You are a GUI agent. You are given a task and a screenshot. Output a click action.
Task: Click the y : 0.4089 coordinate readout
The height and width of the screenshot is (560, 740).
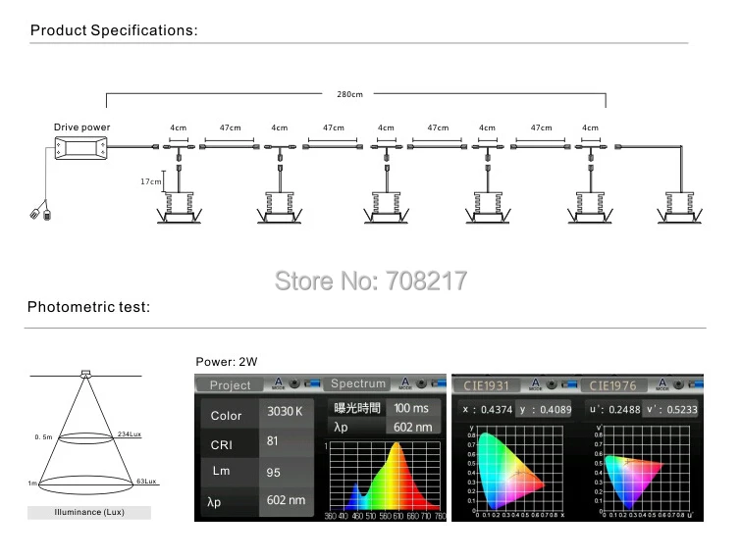coord(546,410)
